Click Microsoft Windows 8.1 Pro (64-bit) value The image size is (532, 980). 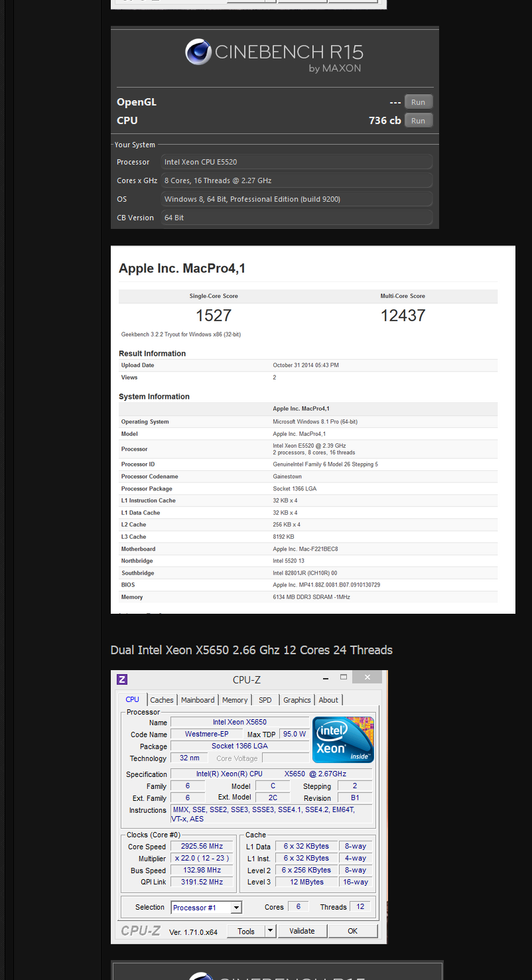click(315, 422)
